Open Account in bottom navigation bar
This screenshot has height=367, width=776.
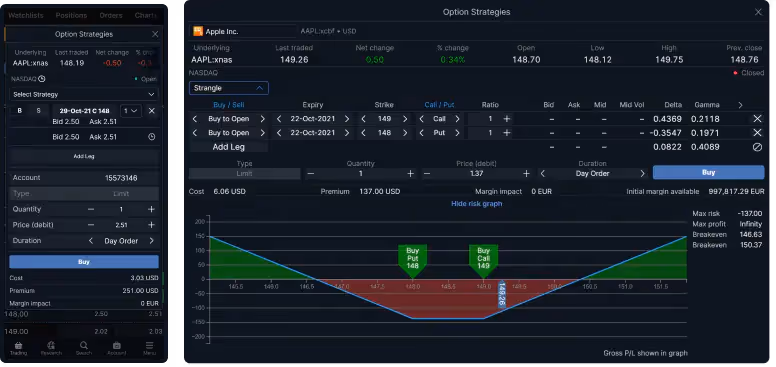117,348
